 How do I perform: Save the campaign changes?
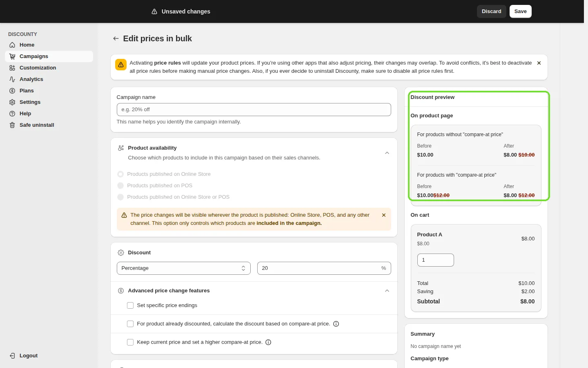521,11
